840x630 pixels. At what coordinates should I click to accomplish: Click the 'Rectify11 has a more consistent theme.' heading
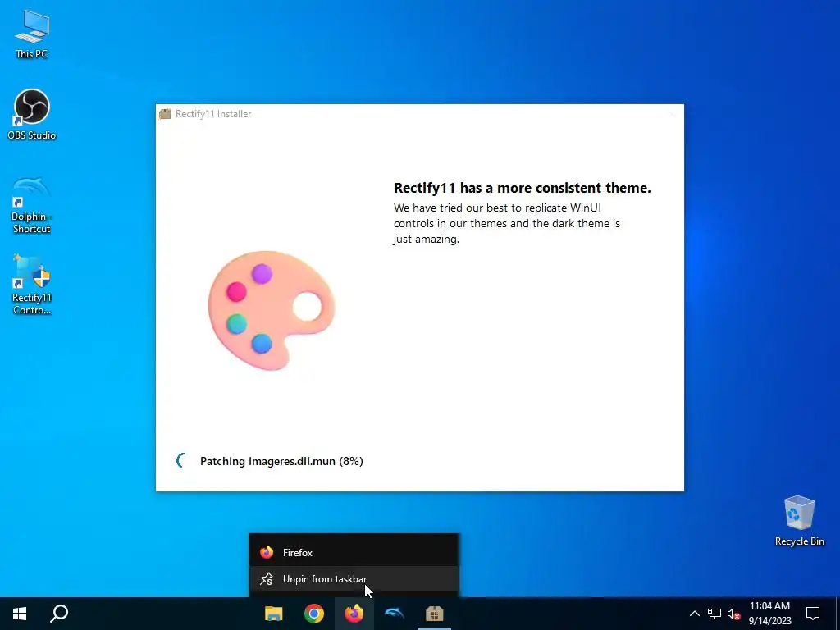pos(523,188)
